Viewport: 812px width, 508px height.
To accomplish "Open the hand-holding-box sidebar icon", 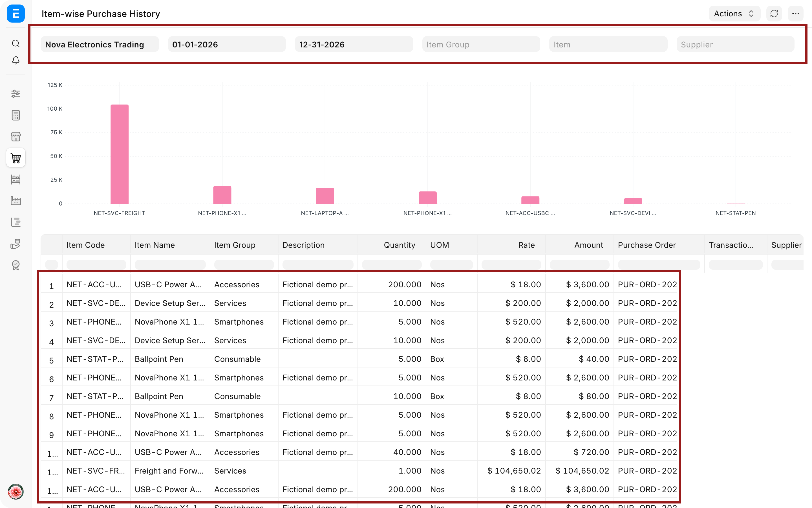I will click(16, 244).
